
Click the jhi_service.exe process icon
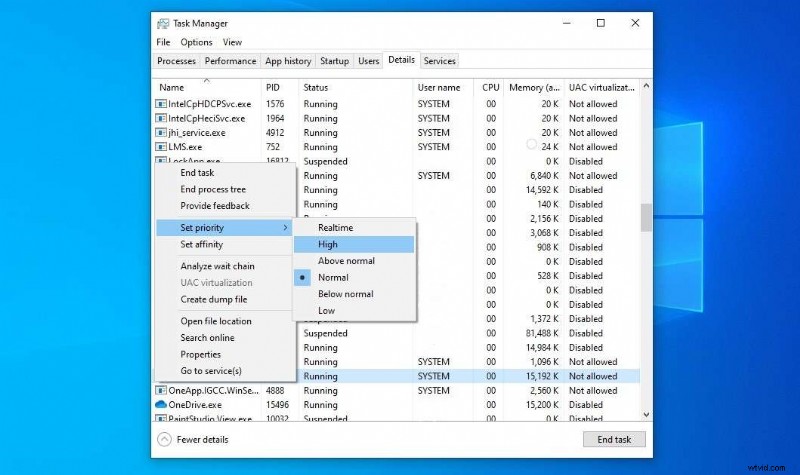[161, 132]
